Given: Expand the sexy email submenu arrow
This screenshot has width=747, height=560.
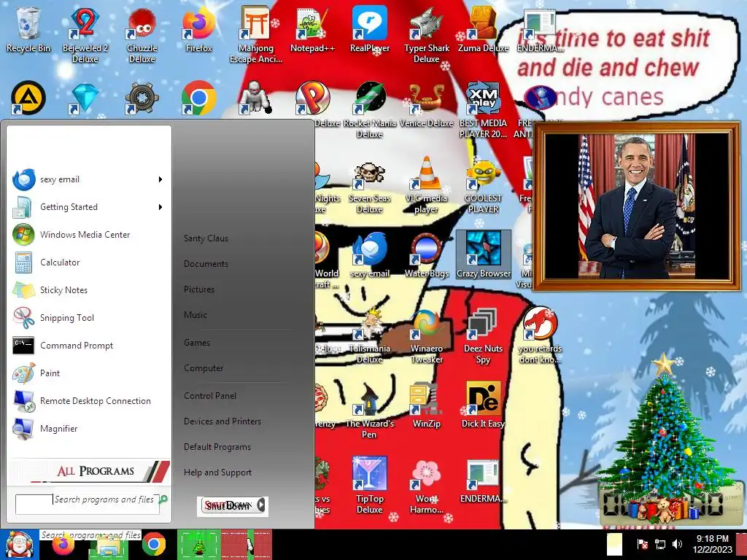Looking at the screenshot, I should click(160, 179).
